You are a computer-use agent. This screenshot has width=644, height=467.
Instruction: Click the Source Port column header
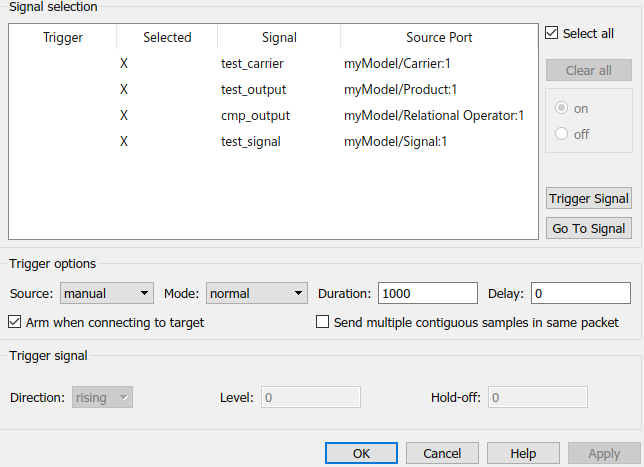tap(439, 38)
